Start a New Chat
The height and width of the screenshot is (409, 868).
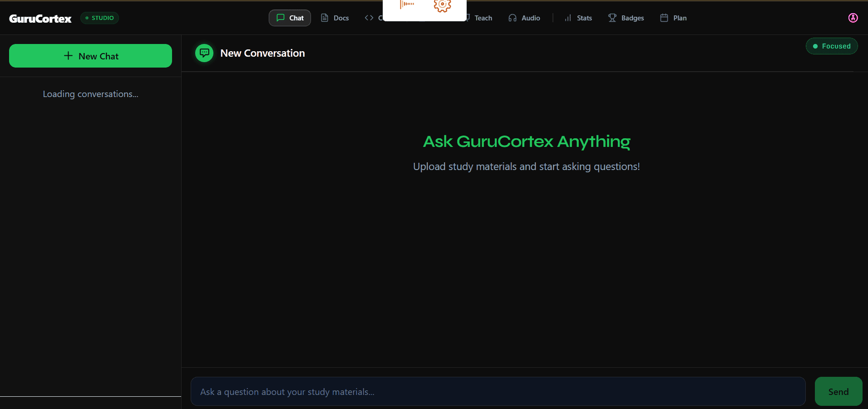point(90,56)
